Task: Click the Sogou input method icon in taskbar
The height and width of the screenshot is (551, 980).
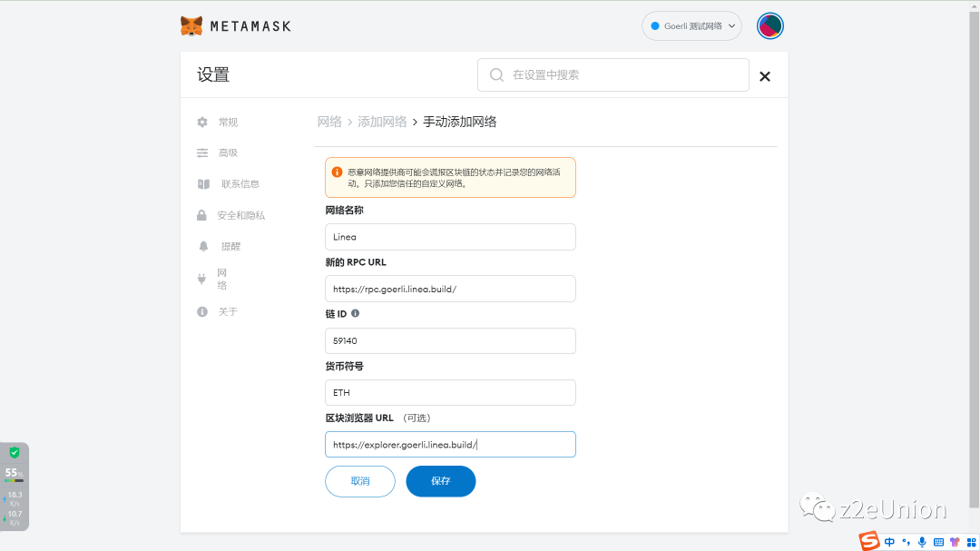Action: click(x=868, y=541)
